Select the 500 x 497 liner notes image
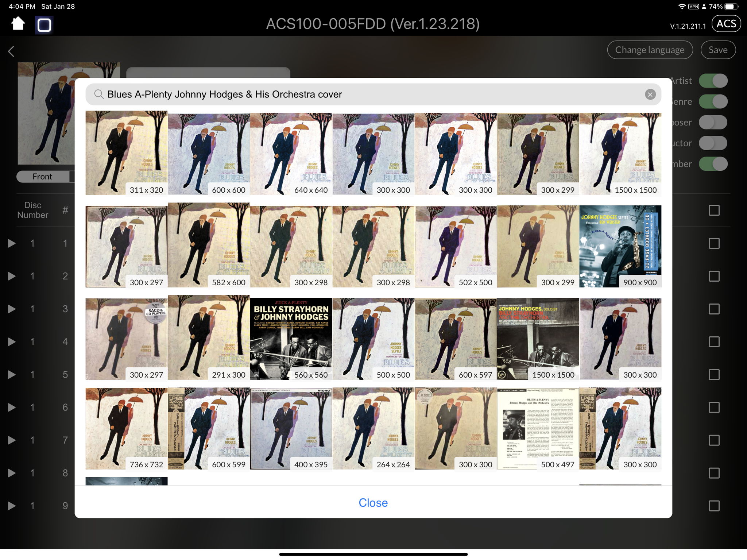The width and height of the screenshot is (747, 560). tap(538, 429)
